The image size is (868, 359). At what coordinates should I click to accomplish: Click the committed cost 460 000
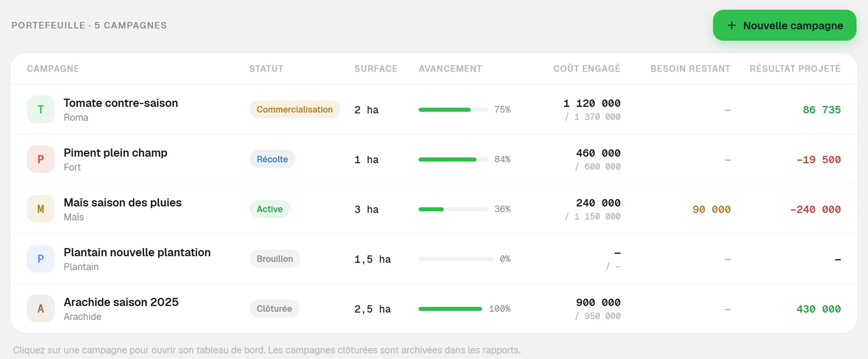[598, 153]
